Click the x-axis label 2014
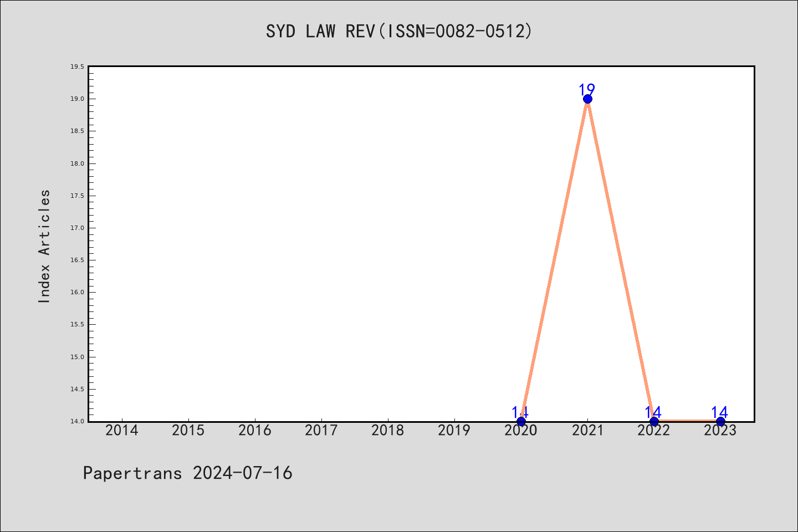The width and height of the screenshot is (798, 532). pos(122,430)
